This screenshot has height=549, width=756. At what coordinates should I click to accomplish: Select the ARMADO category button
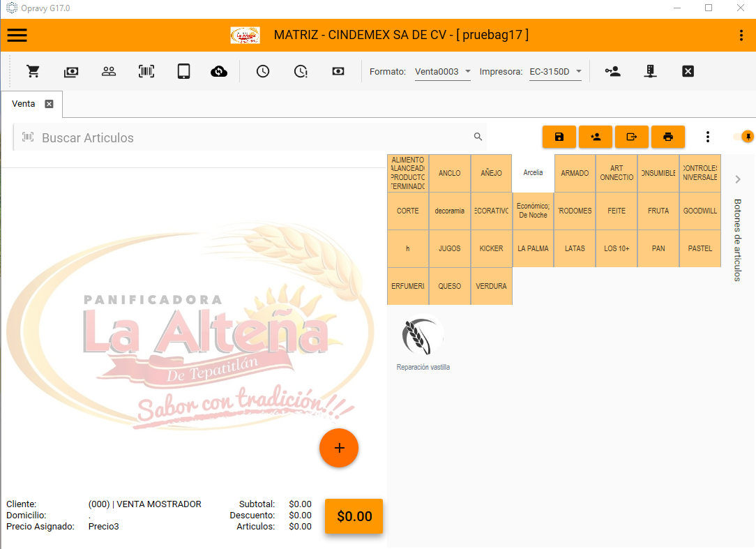(x=575, y=173)
